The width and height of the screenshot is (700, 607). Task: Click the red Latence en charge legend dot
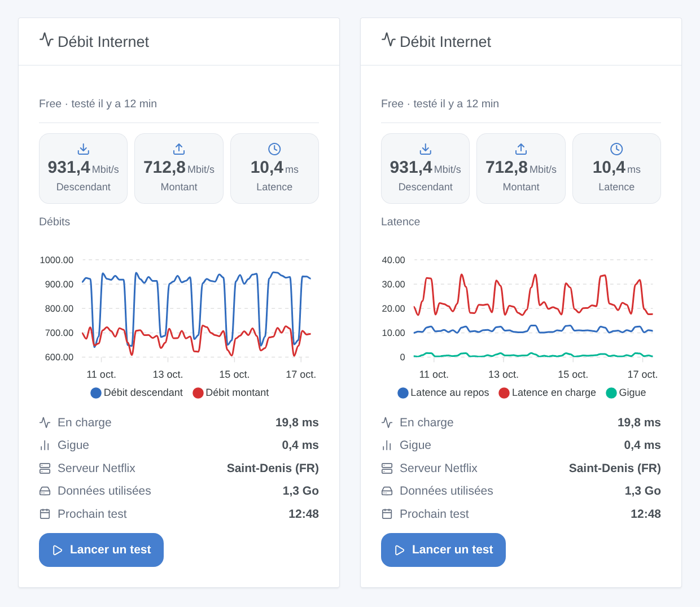504,393
